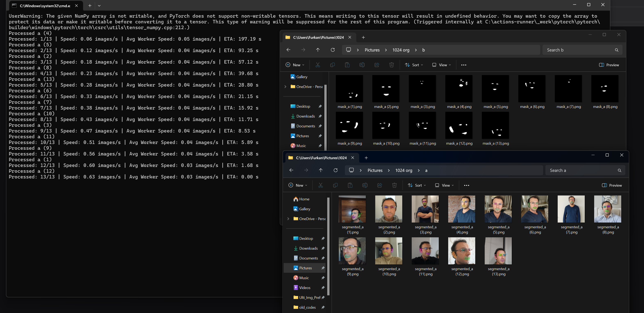Click Rename icon in folder a toolbar
The height and width of the screenshot is (313, 644).
click(365, 185)
